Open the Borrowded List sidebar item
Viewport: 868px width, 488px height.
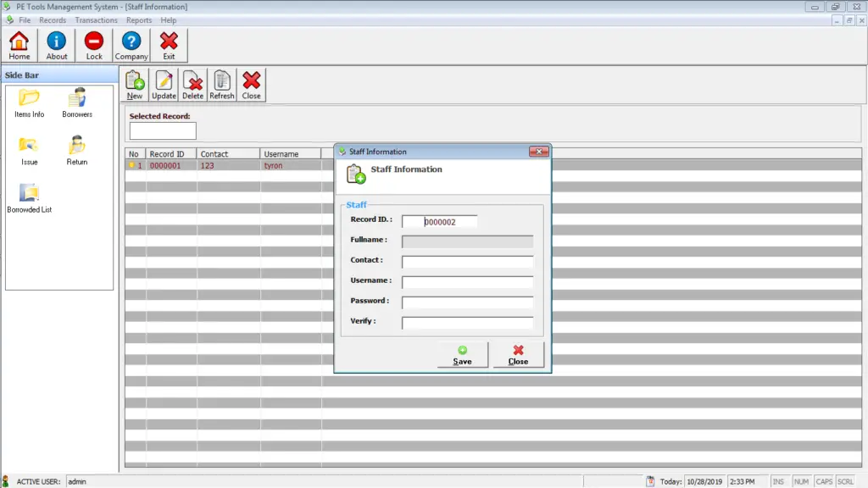click(29, 197)
